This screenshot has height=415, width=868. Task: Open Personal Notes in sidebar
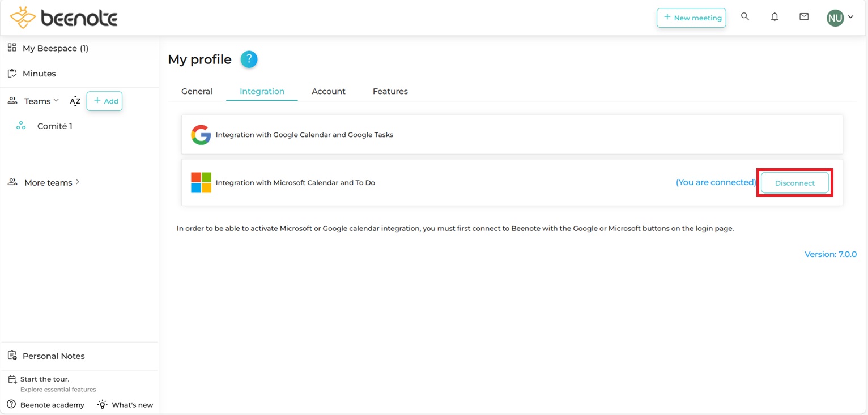(x=53, y=356)
